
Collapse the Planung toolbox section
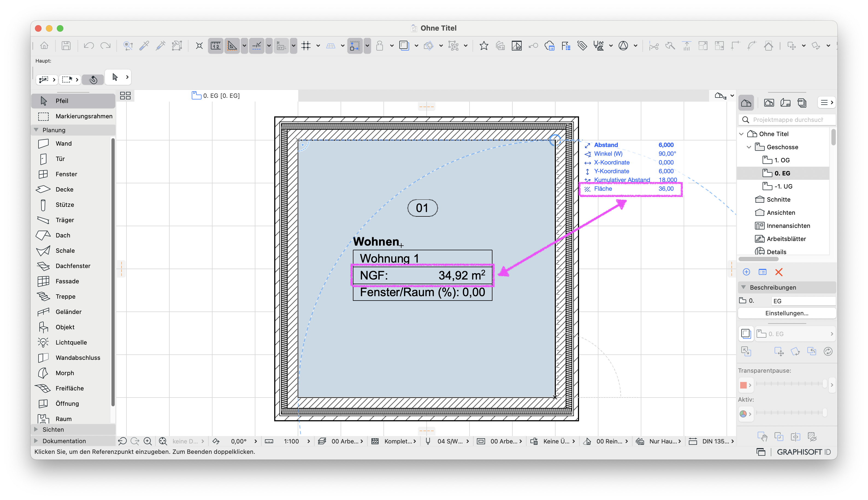(36, 130)
